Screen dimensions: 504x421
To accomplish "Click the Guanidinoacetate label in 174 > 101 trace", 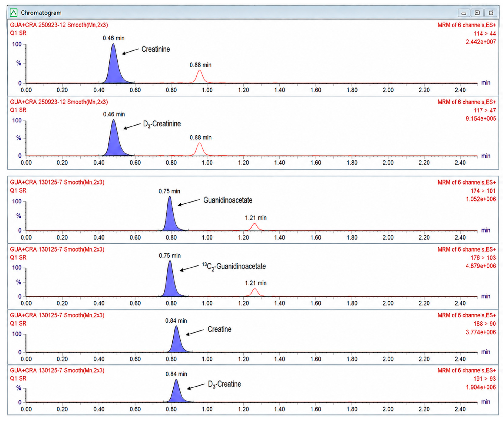I will click(x=228, y=200).
